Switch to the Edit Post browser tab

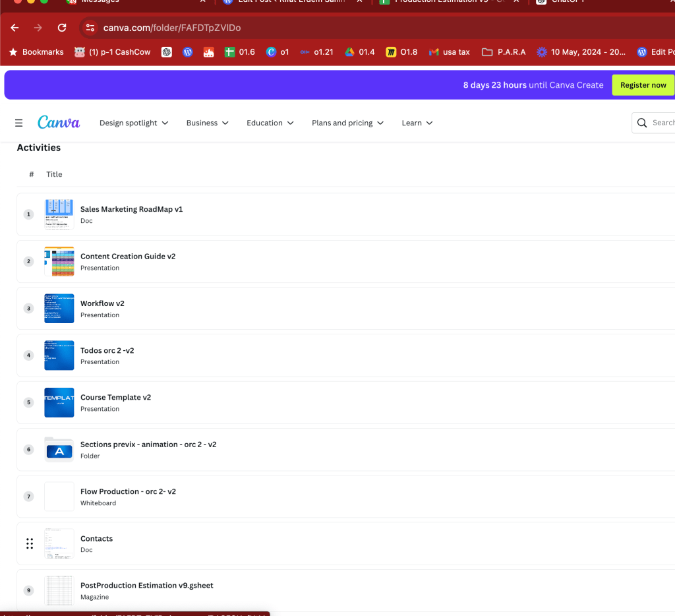click(291, 2)
